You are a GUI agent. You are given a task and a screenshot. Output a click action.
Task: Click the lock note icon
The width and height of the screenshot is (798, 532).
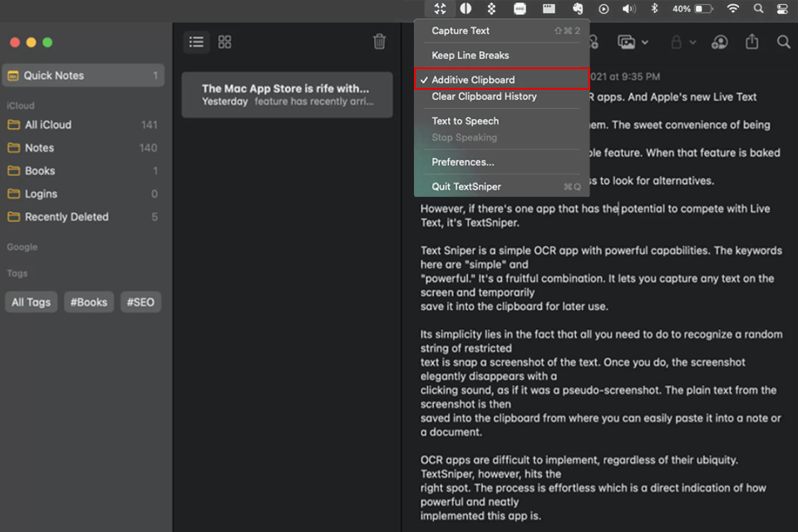[676, 42]
